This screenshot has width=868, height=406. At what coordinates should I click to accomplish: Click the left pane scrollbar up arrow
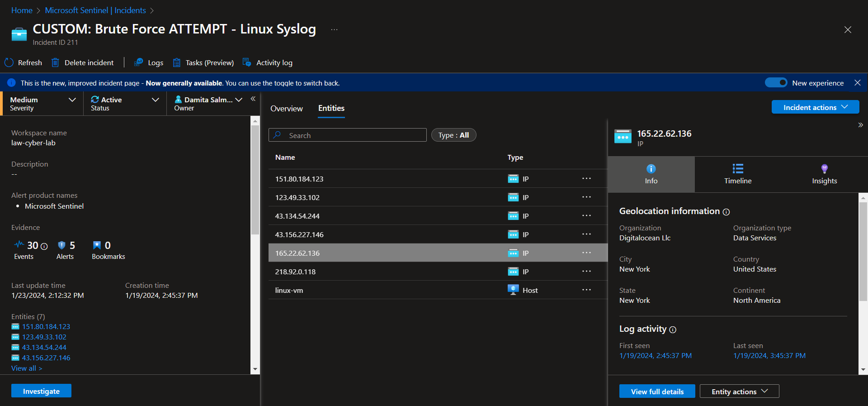click(255, 121)
